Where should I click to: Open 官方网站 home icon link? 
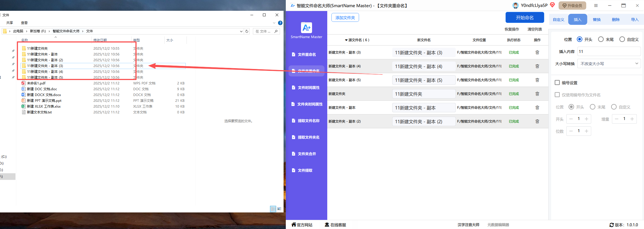294,225
